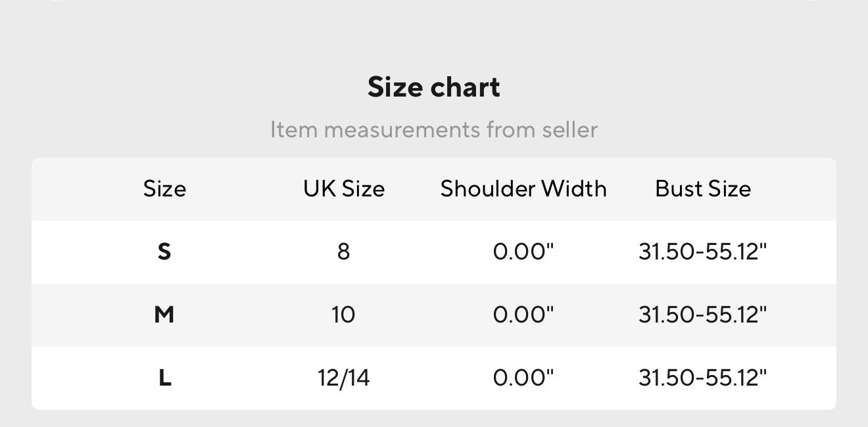
Task: Select the M size label
Action: pyautogui.click(x=164, y=315)
